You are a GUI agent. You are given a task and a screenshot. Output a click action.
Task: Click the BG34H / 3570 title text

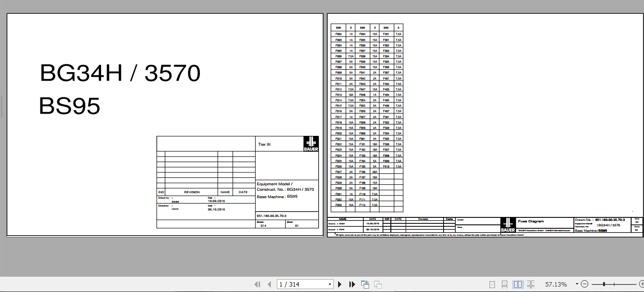(120, 74)
